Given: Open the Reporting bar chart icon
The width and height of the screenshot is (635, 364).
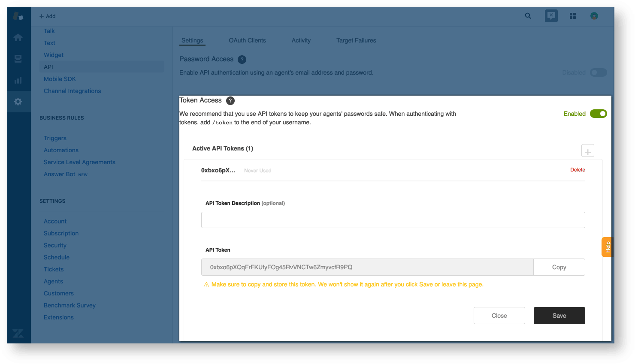Looking at the screenshot, I should (18, 80).
